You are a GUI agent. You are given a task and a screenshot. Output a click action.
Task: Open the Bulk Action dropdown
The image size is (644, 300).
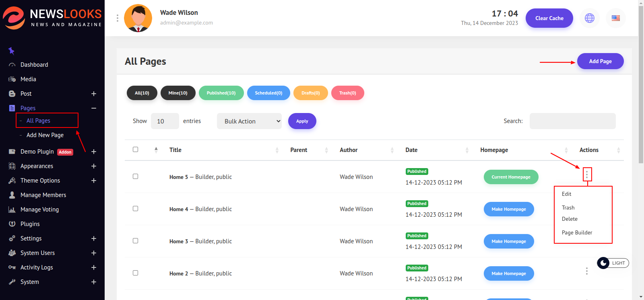pos(249,121)
